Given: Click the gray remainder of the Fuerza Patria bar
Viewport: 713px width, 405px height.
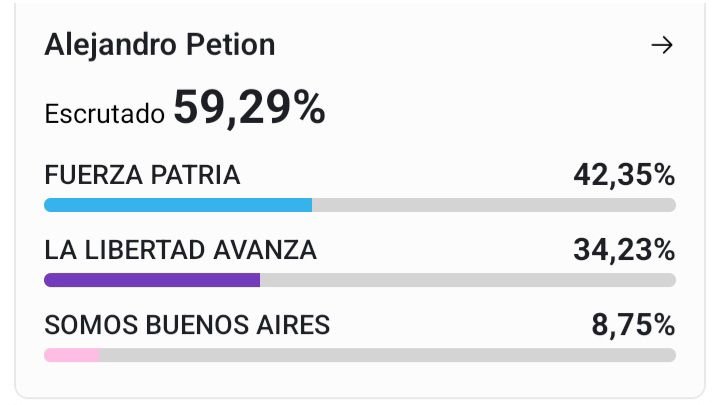Looking at the screenshot, I should [493, 205].
